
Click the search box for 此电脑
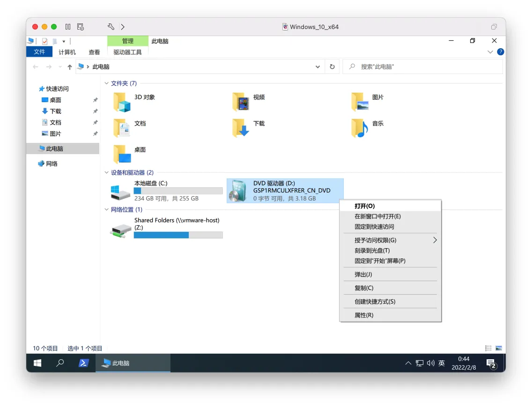coord(423,67)
